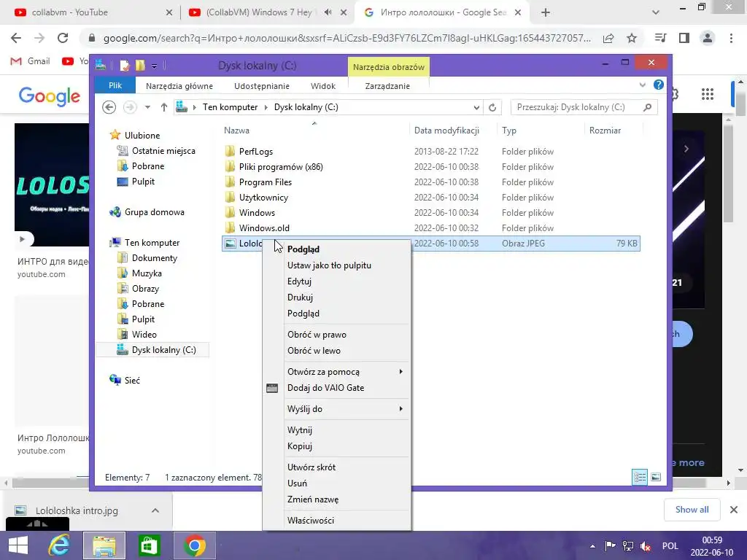
Task: Open quick access toolbar customize dropdown
Action: coord(154,66)
